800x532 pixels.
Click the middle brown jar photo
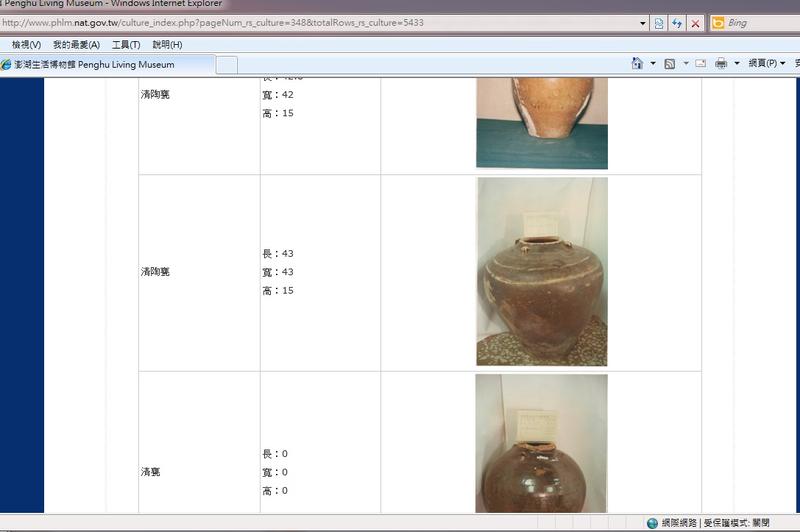point(542,271)
